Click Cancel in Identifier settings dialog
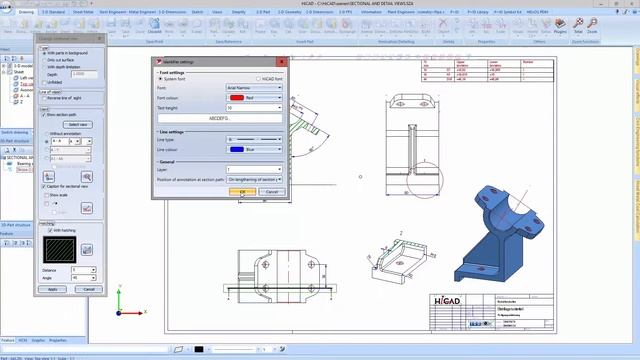The image size is (640, 360). (272, 192)
